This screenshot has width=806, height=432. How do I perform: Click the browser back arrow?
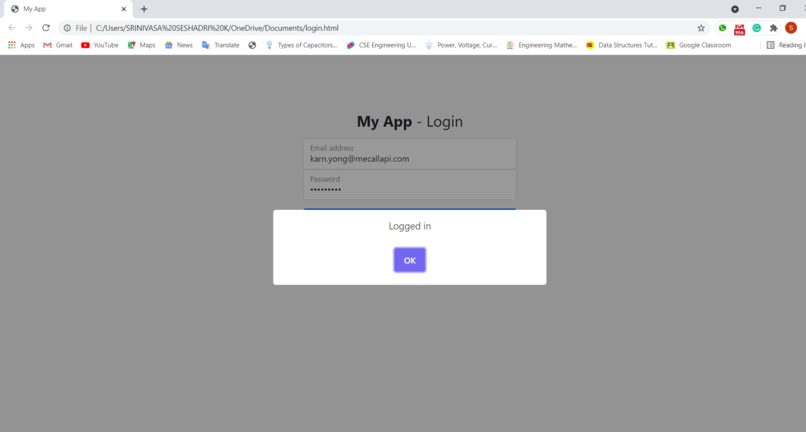(x=12, y=28)
